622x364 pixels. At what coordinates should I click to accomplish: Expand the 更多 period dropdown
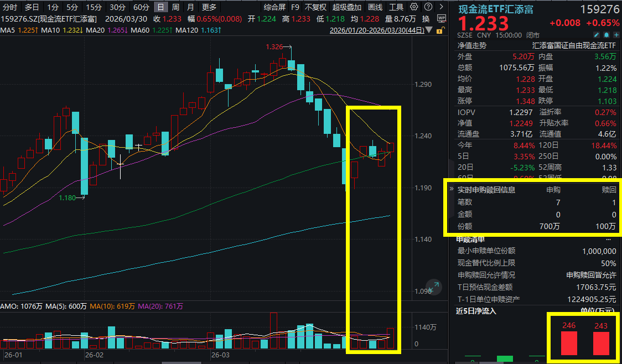point(210,7)
